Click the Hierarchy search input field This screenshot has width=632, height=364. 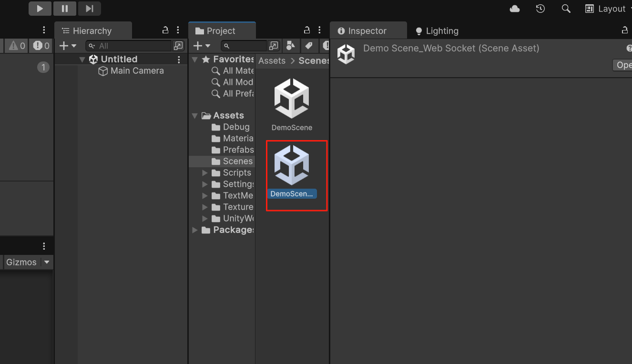[129, 45]
